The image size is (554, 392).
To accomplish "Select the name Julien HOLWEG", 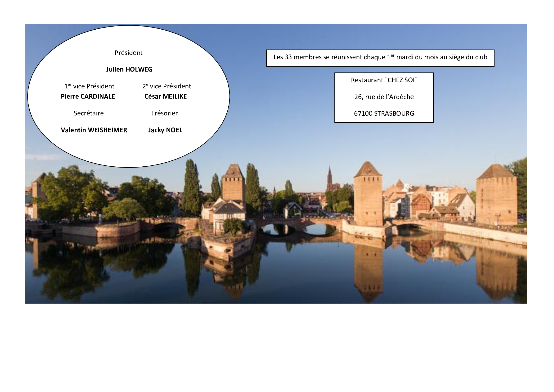I will (129, 69).
